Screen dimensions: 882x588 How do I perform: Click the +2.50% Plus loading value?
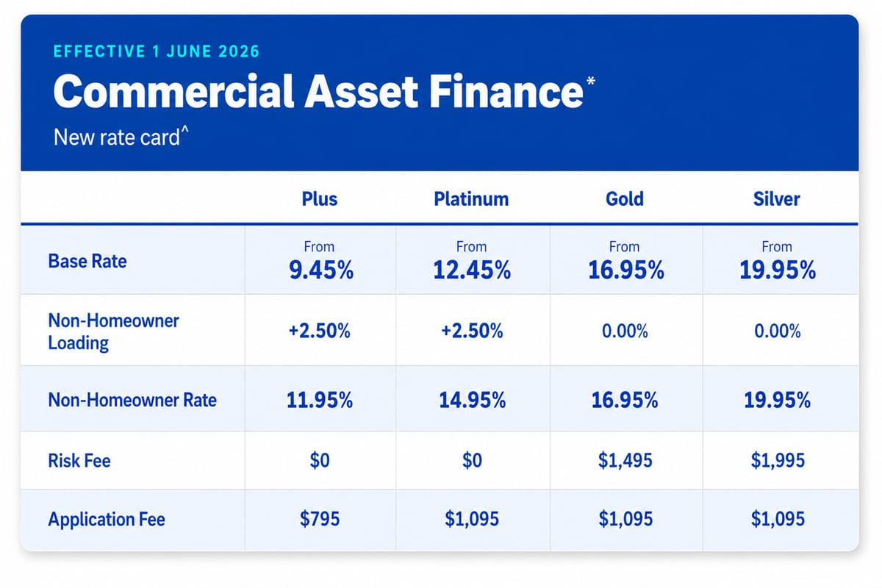click(319, 331)
